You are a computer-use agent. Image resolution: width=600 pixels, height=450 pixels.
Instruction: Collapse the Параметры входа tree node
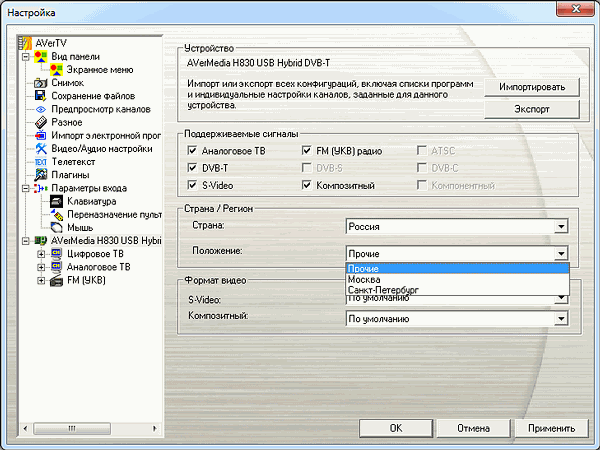pos(25,188)
